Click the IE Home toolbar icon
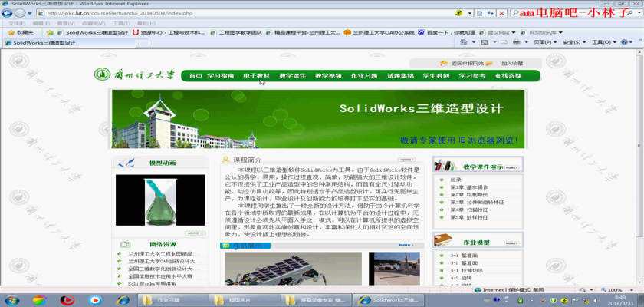 tap(464, 42)
